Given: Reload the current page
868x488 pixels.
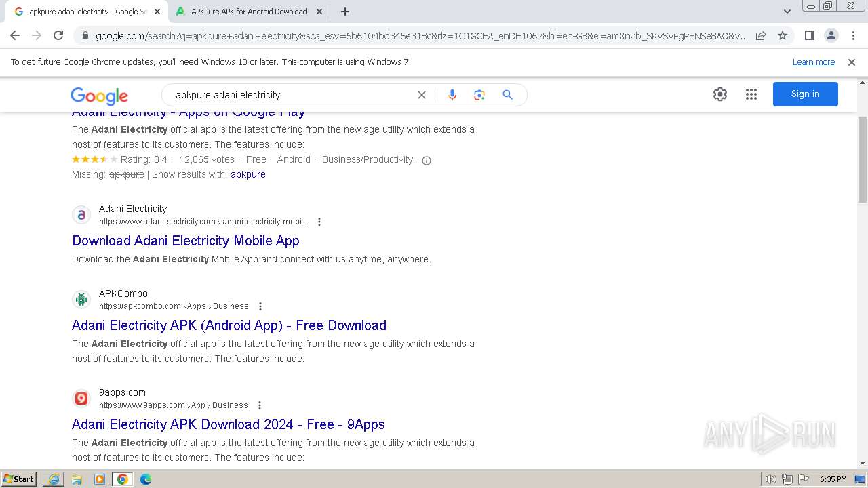Looking at the screenshot, I should (x=58, y=35).
